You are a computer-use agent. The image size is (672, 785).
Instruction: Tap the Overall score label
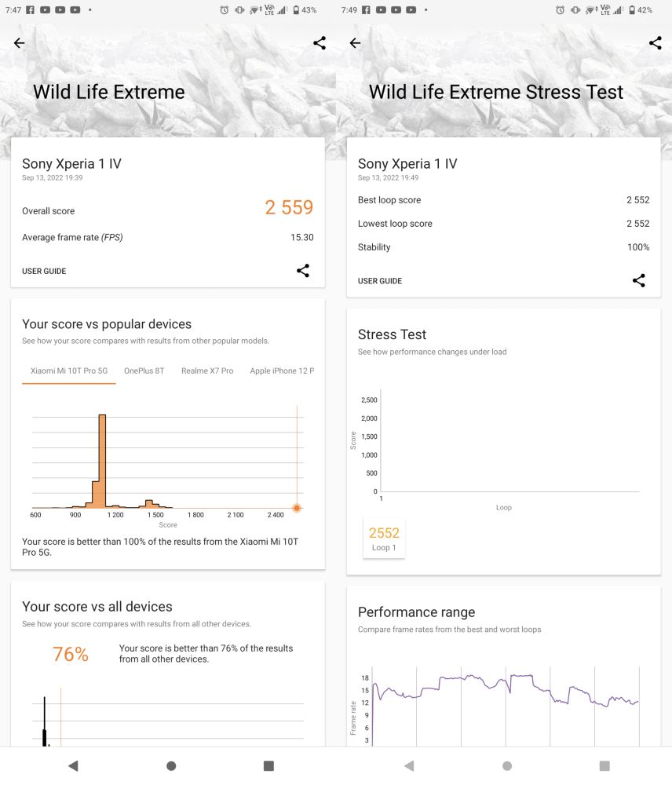48,211
